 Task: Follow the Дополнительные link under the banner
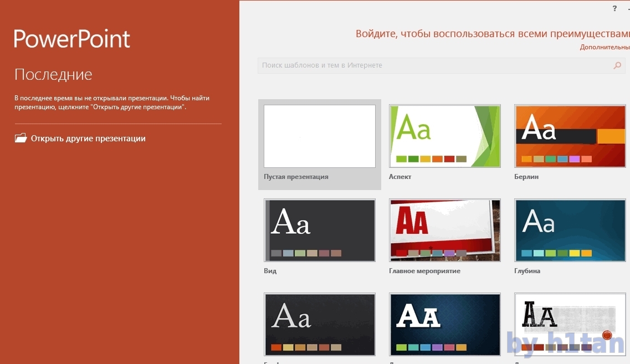[x=605, y=48]
